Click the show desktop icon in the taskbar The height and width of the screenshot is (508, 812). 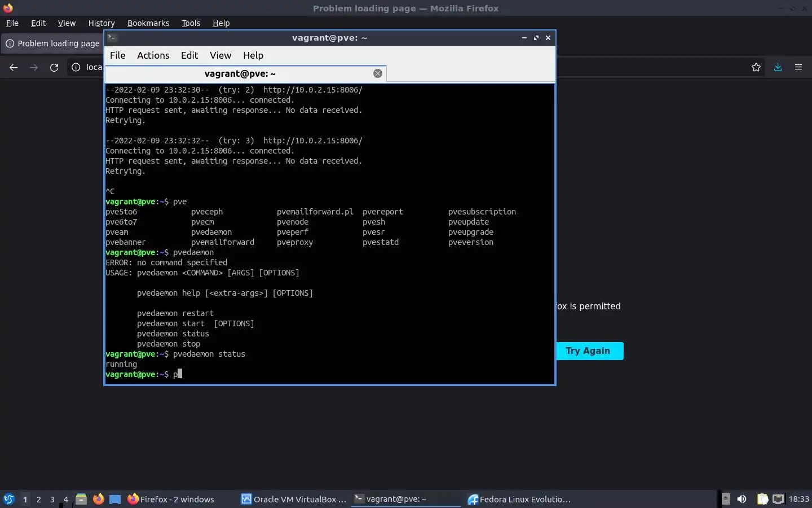(x=115, y=499)
